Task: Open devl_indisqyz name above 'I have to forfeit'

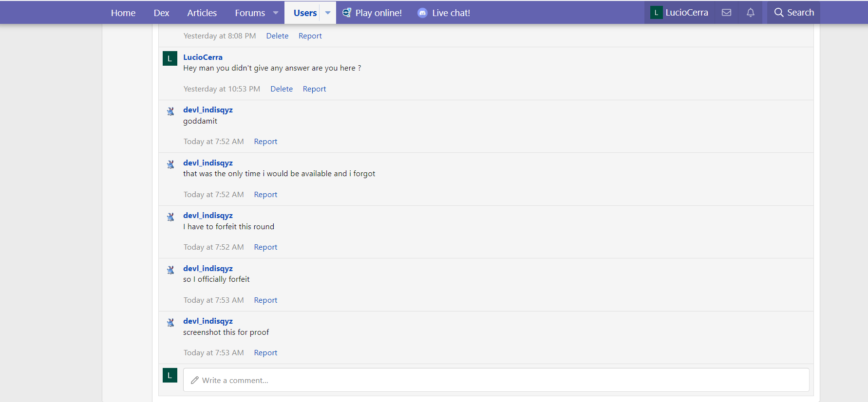Action: [208, 216]
